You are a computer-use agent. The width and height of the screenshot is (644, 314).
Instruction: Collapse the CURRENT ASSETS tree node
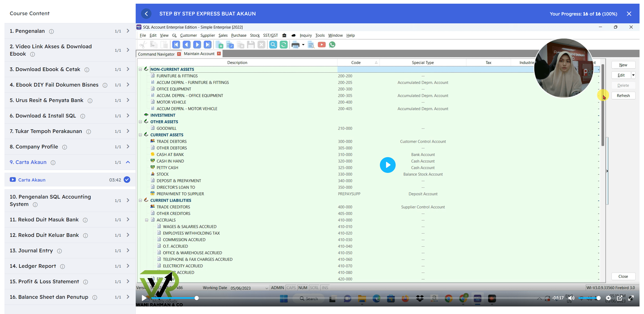[140, 135]
